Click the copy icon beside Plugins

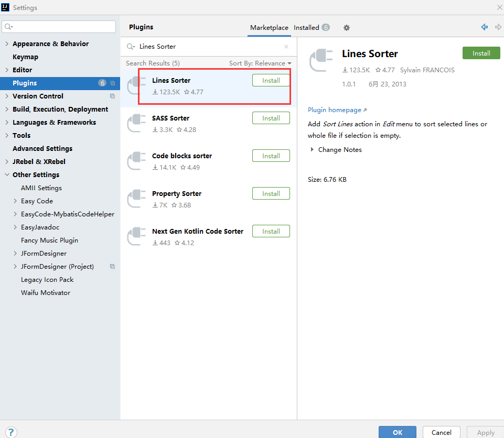[x=113, y=83]
